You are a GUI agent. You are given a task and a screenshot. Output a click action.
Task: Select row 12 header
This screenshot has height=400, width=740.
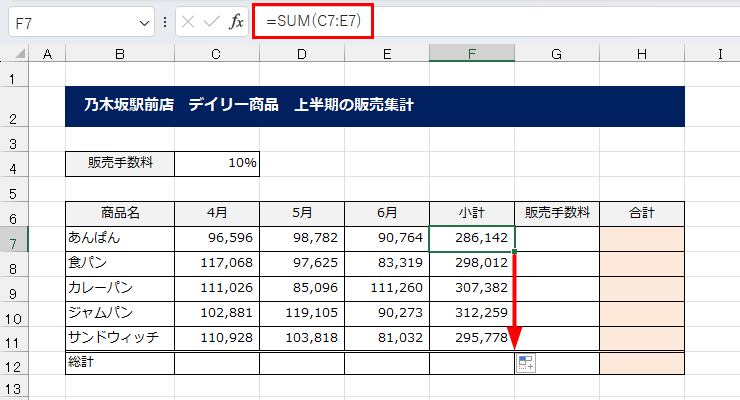pyautogui.click(x=14, y=363)
